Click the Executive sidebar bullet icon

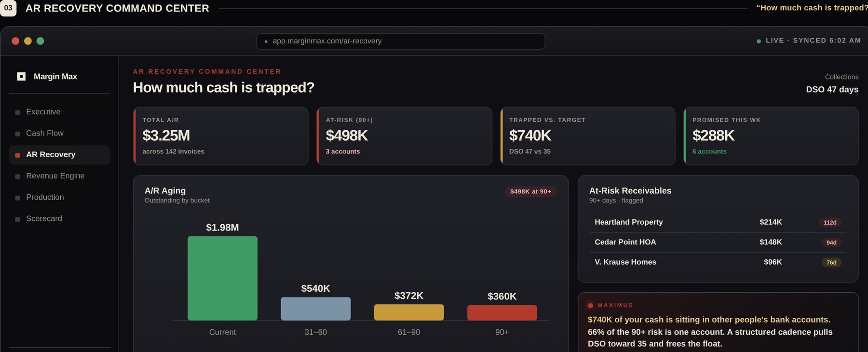click(x=17, y=112)
